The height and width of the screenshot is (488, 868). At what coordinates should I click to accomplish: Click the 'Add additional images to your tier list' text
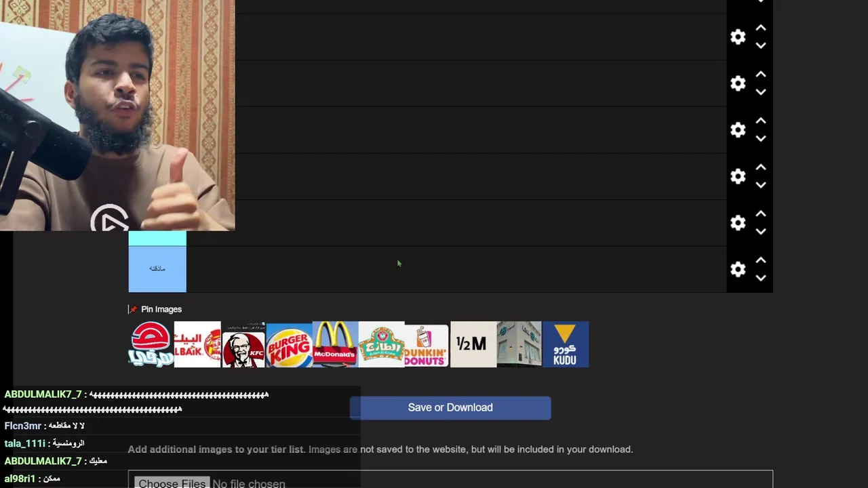click(x=216, y=449)
